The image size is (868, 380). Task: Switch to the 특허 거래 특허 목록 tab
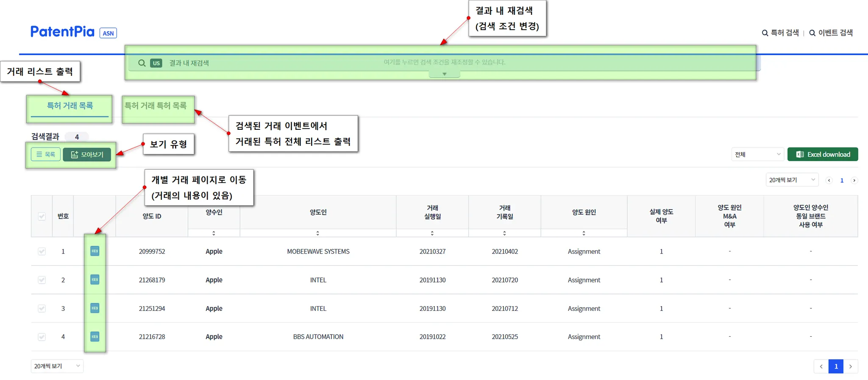pos(156,106)
